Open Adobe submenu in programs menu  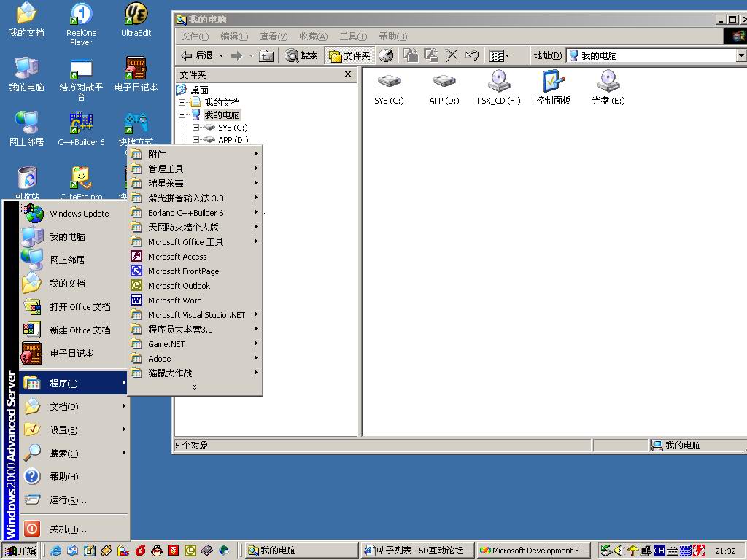(196, 359)
